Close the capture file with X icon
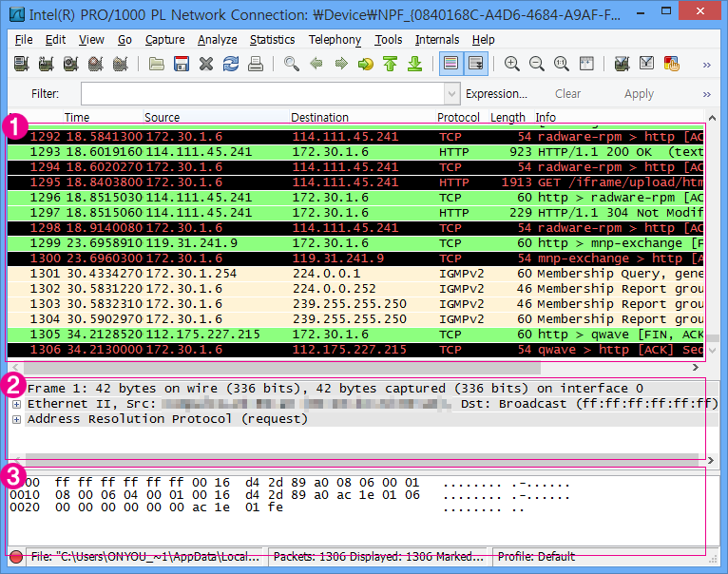 tap(205, 64)
